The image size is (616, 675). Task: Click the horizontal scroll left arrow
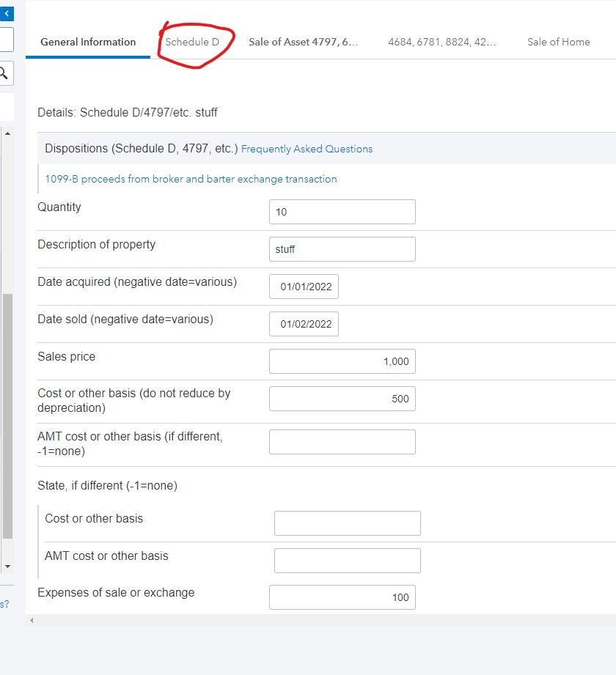pos(32,619)
